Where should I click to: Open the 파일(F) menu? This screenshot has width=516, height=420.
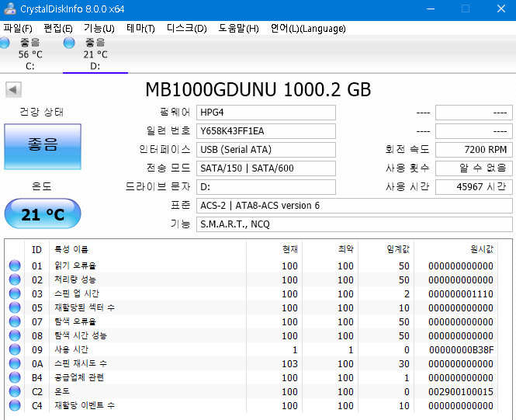click(x=18, y=29)
